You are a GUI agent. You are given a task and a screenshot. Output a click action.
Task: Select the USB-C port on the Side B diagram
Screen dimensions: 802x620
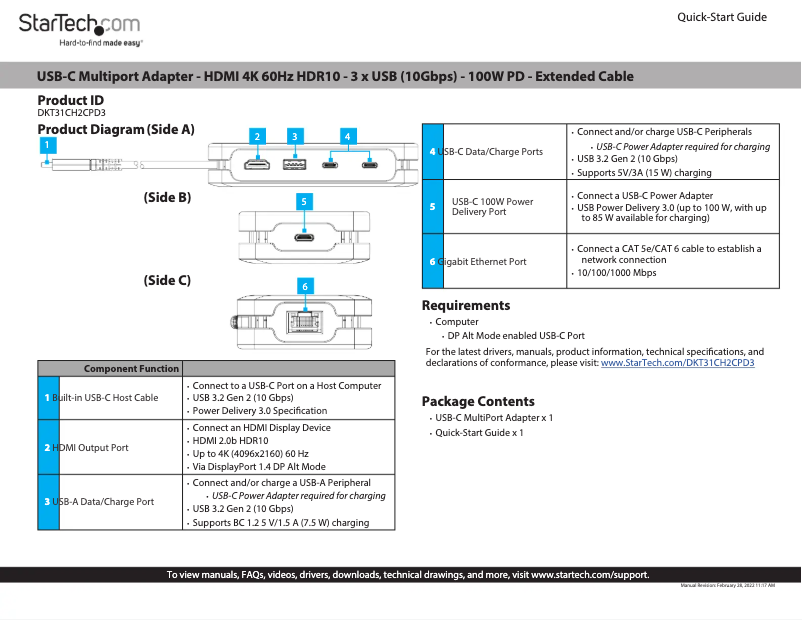(304, 238)
